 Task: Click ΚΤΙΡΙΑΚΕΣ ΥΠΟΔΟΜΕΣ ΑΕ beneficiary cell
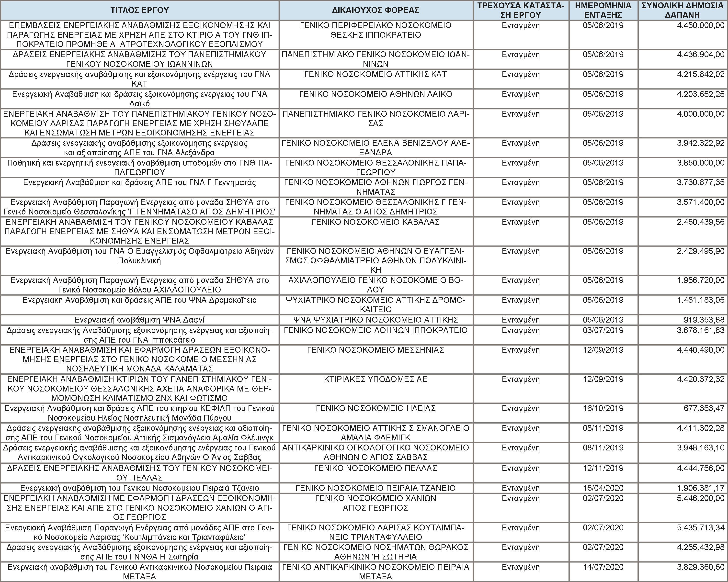tap(375, 380)
